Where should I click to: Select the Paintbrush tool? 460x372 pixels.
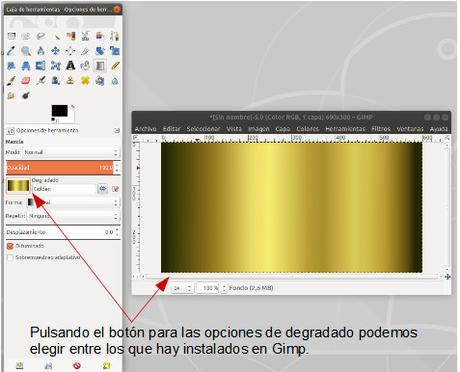12,80
